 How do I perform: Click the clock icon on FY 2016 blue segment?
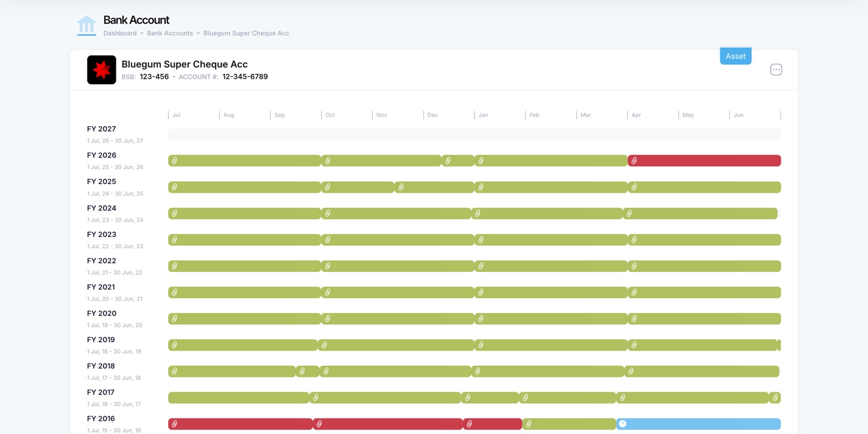(x=623, y=424)
